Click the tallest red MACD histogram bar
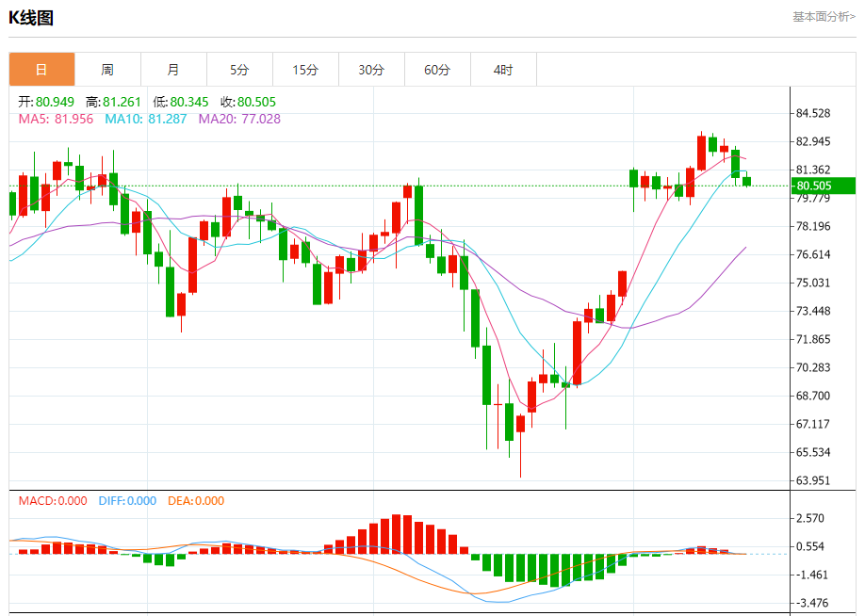 click(396, 534)
